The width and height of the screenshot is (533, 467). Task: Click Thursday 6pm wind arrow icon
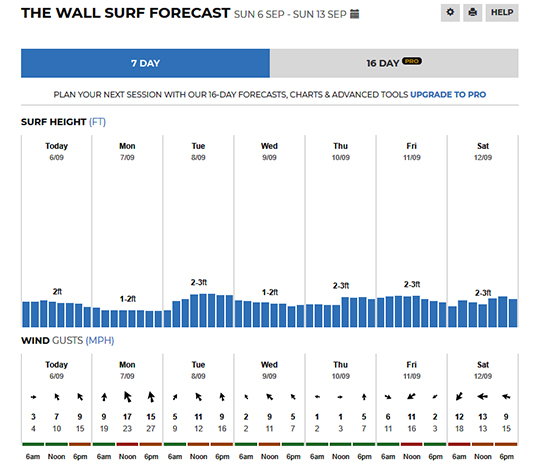tap(364, 397)
